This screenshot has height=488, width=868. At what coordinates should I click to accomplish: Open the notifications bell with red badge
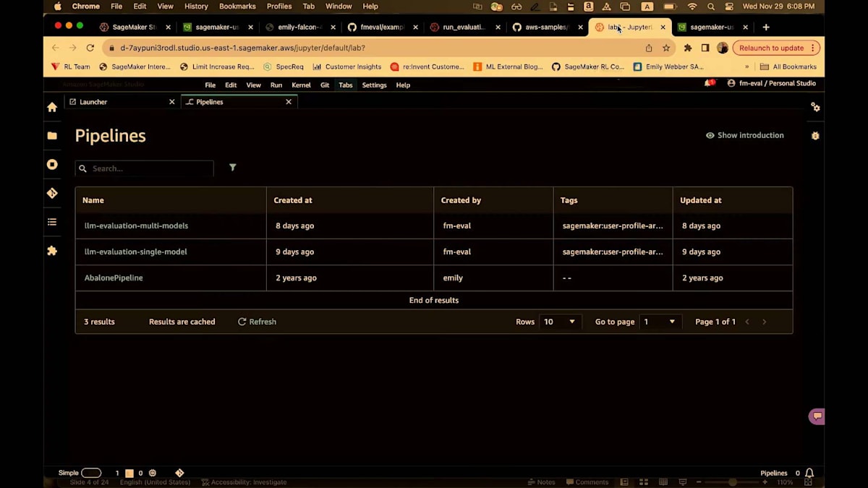coord(709,83)
